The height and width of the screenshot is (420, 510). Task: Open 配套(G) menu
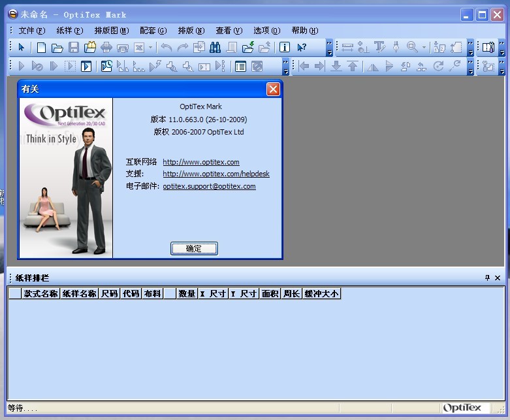(153, 31)
